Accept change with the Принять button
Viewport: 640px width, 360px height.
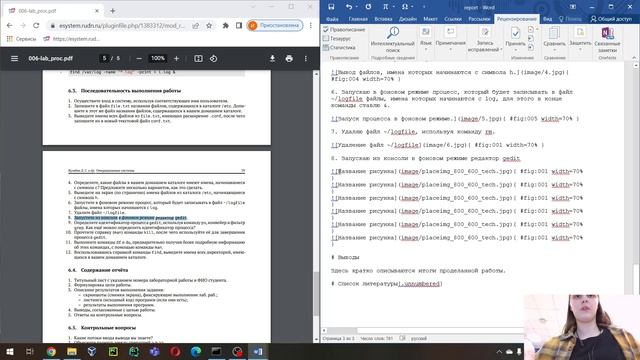[x=515, y=33]
